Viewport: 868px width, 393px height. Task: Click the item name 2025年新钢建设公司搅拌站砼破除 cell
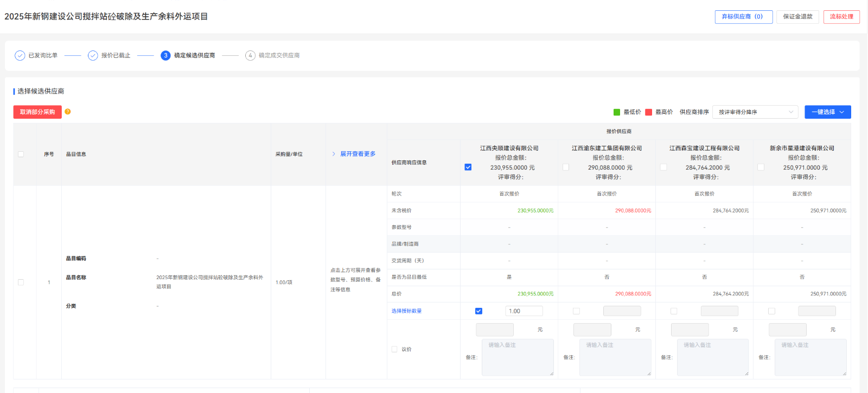(209, 282)
